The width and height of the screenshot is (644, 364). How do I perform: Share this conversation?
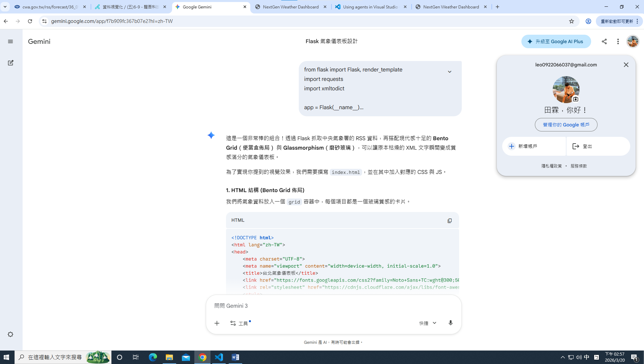[604, 41]
